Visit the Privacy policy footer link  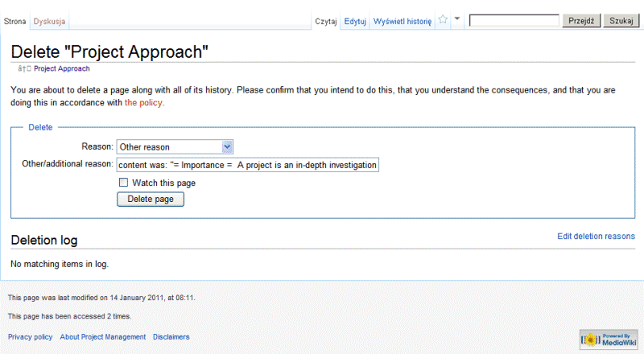tap(30, 337)
